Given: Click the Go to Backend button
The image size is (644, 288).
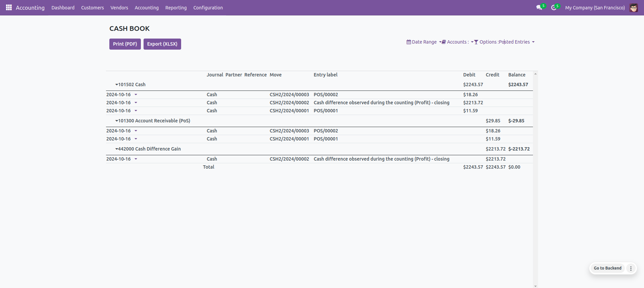Looking at the screenshot, I should (607, 268).
